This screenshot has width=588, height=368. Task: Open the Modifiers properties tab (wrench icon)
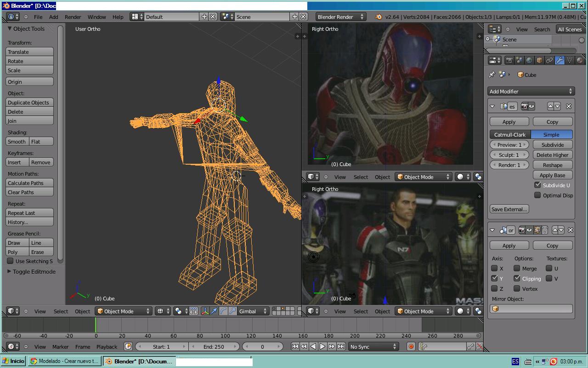click(560, 60)
